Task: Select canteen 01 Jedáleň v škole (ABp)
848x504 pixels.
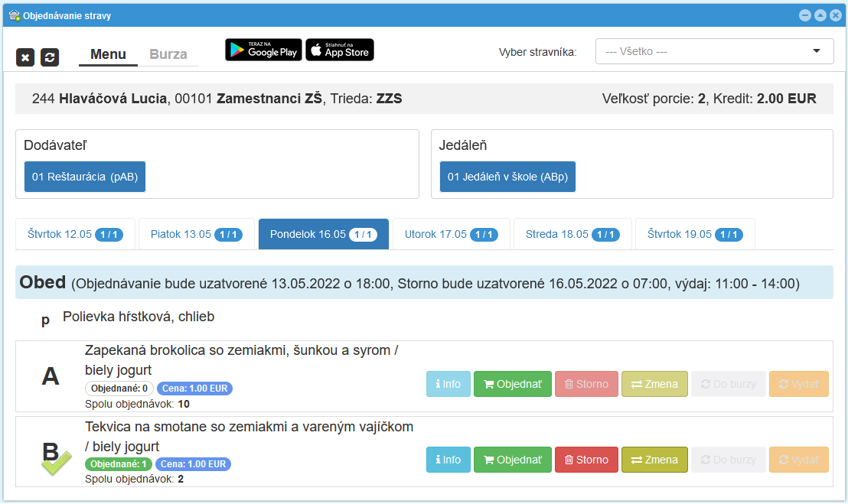Action: click(x=507, y=176)
